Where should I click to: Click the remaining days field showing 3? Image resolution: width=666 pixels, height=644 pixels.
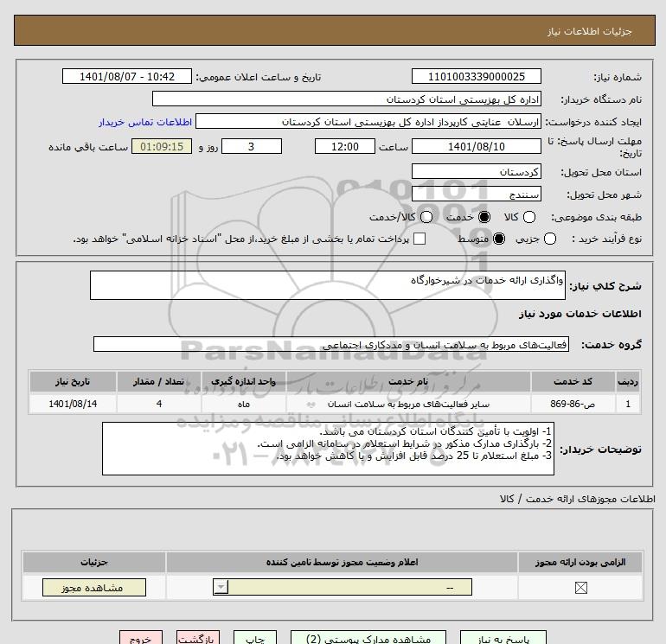pyautogui.click(x=252, y=146)
